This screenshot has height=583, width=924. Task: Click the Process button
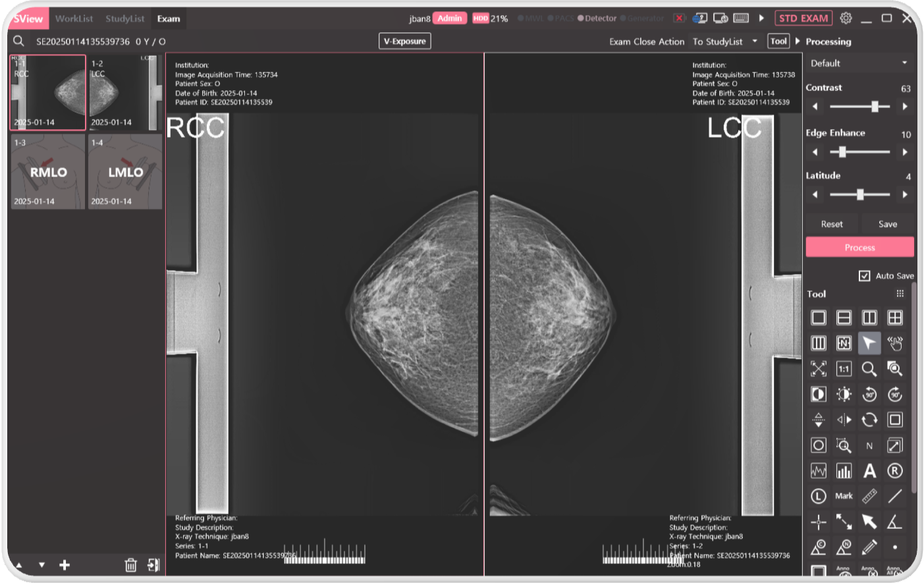point(859,248)
